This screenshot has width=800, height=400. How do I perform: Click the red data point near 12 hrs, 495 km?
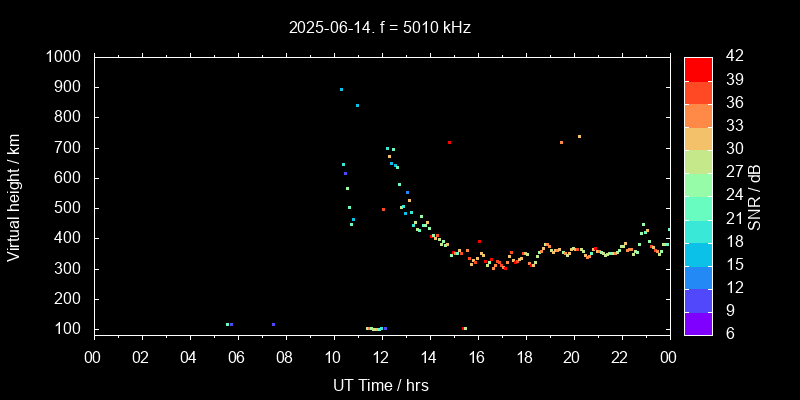tap(383, 209)
